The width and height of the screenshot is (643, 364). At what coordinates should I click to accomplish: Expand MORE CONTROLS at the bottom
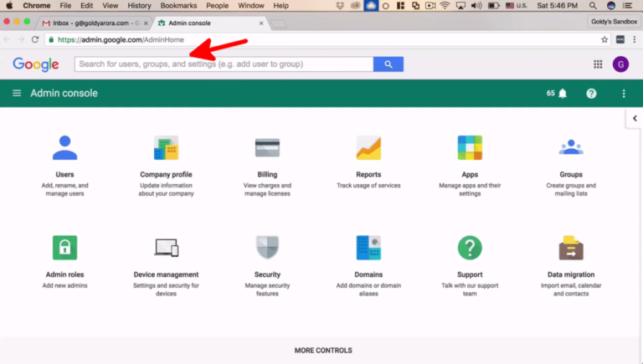[x=323, y=351]
